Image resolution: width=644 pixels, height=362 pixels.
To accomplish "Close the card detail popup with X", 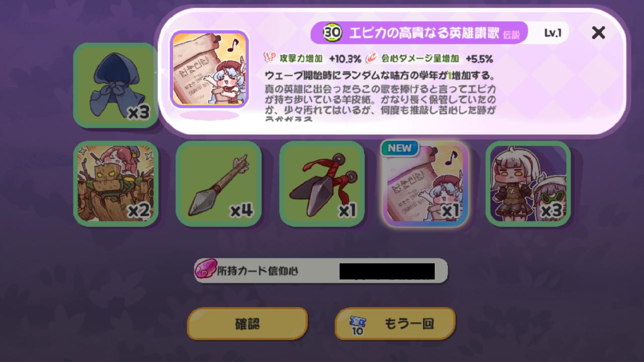I will pyautogui.click(x=598, y=33).
